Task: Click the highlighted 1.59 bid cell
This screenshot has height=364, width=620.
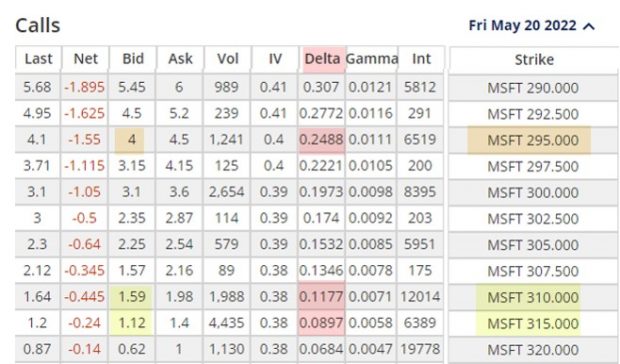Action: coord(132,296)
